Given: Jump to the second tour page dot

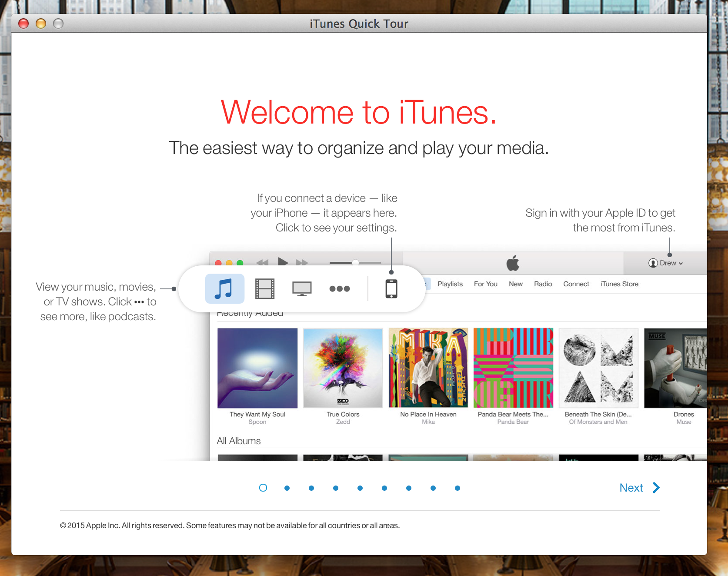Looking at the screenshot, I should [x=287, y=488].
